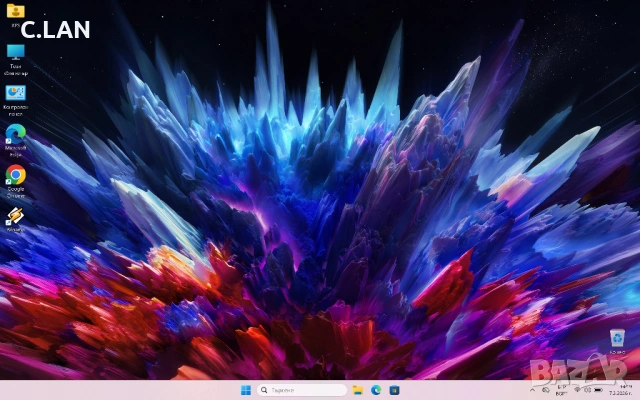Open Microsoft Store from the taskbar
Image resolution: width=640 pixels, height=400 pixels.
coord(395,390)
